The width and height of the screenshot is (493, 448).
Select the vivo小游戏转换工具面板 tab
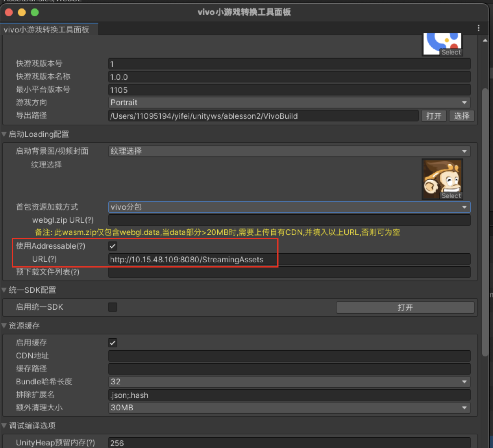(x=49, y=29)
